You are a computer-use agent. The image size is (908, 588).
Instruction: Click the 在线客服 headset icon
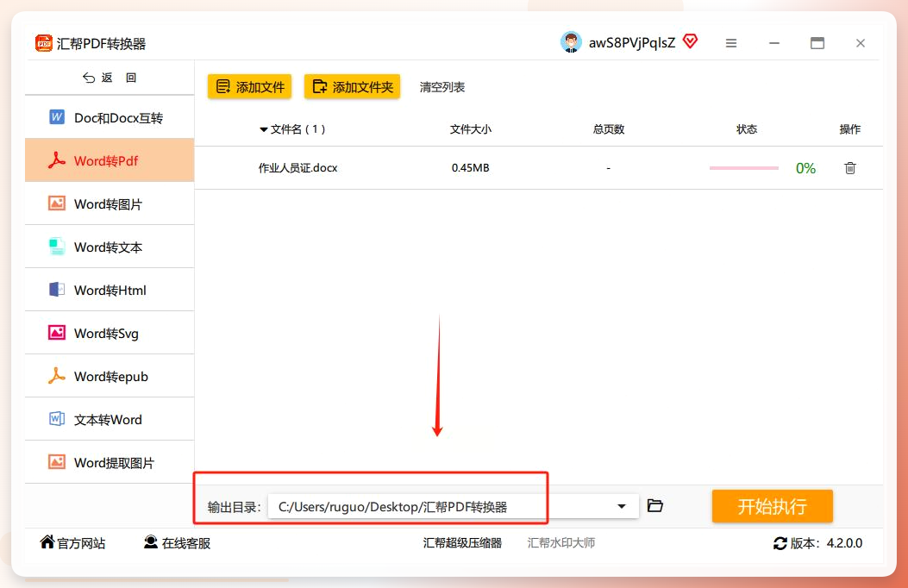(151, 541)
